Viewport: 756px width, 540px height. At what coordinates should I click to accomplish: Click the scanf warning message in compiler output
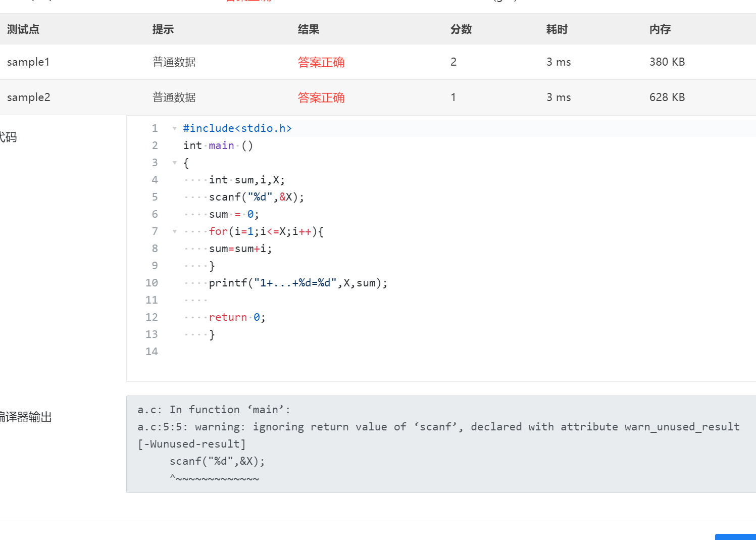pyautogui.click(x=438, y=427)
